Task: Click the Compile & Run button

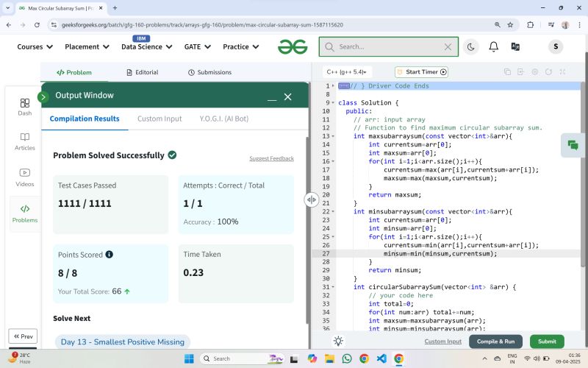Action: pos(495,342)
